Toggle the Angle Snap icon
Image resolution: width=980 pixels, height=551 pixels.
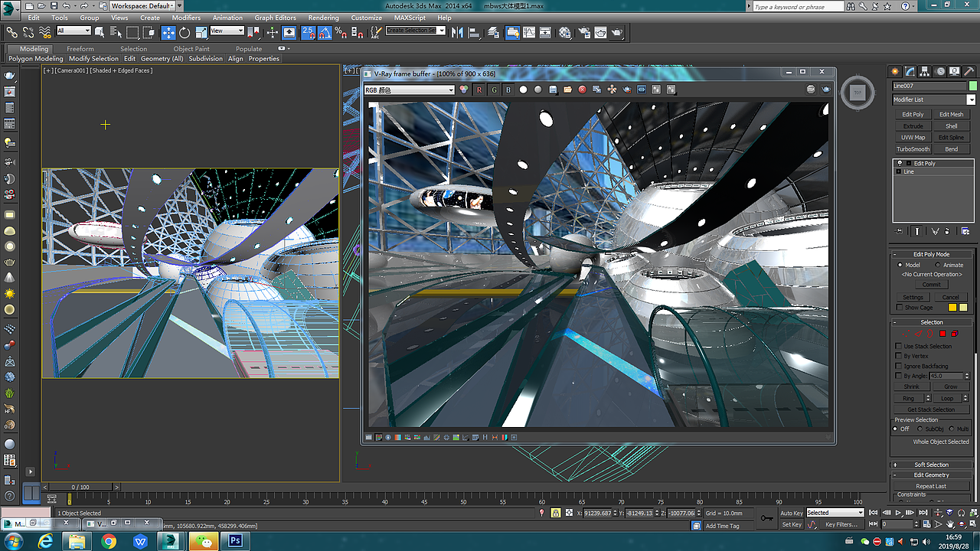(x=324, y=32)
